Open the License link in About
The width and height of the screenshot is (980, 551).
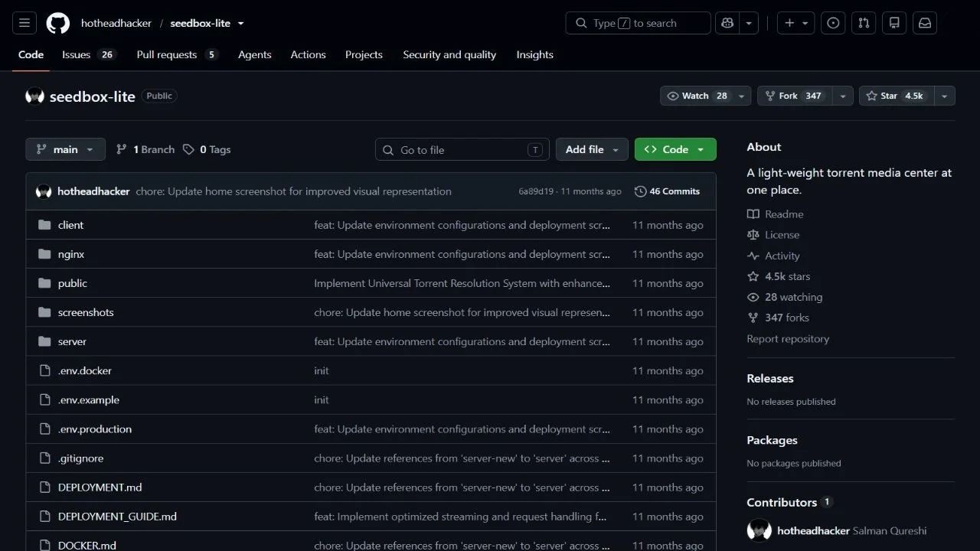point(773,235)
